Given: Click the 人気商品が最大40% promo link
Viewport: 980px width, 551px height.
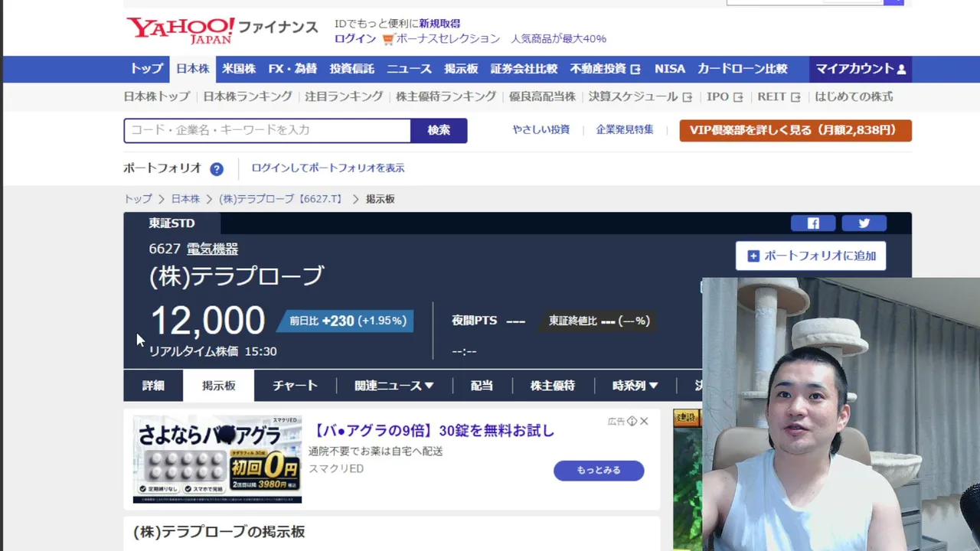Looking at the screenshot, I should [558, 39].
